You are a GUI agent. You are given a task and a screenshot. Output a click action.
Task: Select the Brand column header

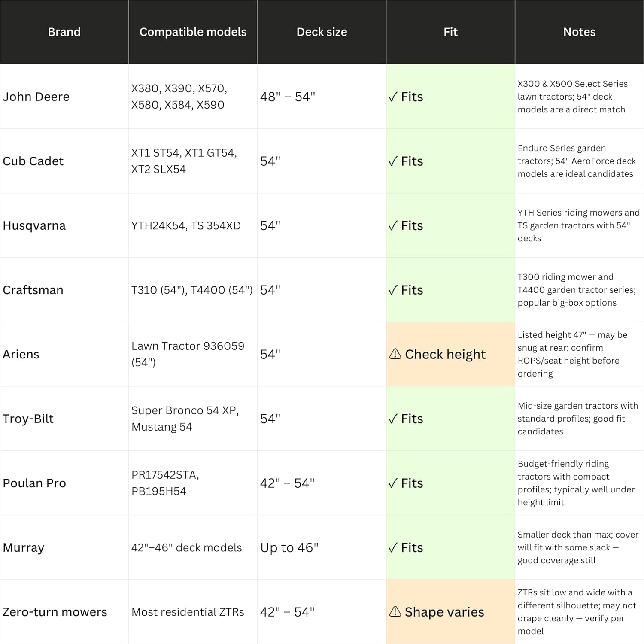pyautogui.click(x=64, y=32)
